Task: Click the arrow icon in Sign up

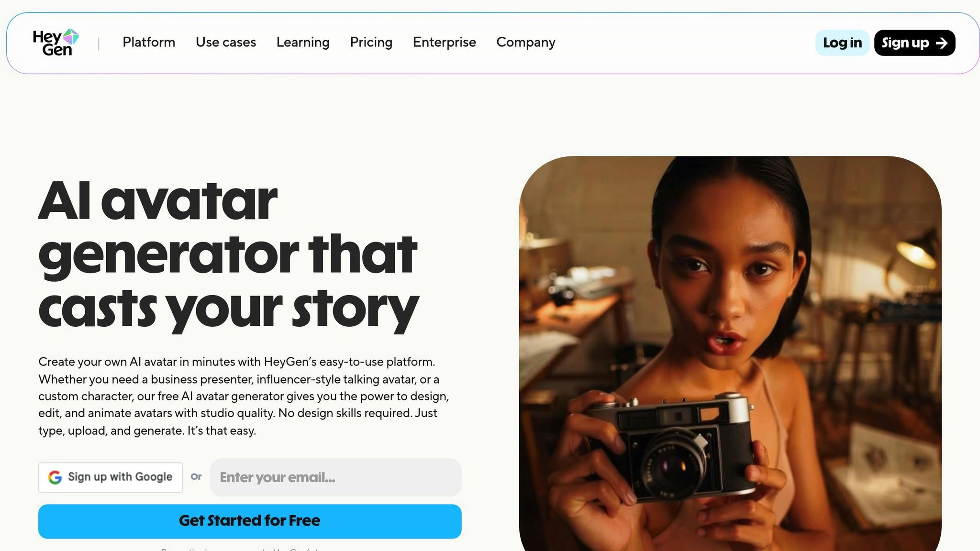Action: 941,43
